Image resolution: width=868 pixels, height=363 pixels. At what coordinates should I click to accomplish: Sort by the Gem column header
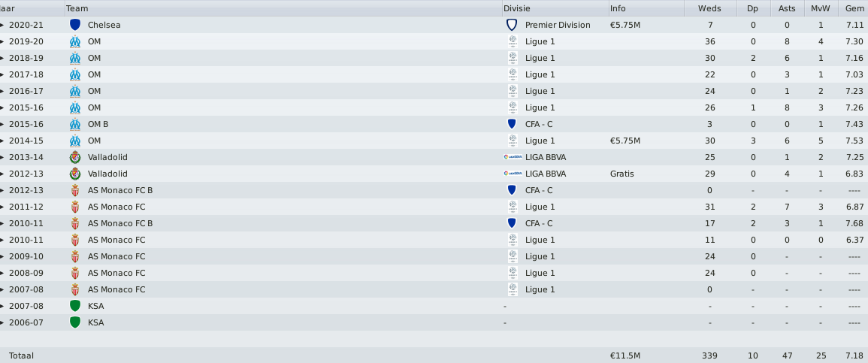click(854, 8)
